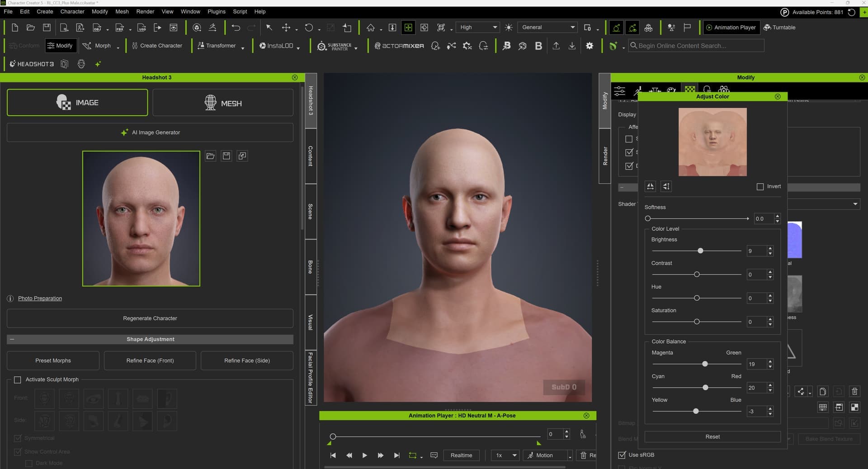Image resolution: width=868 pixels, height=469 pixels.
Task: Click the play button in Animation Player
Action: point(364,455)
